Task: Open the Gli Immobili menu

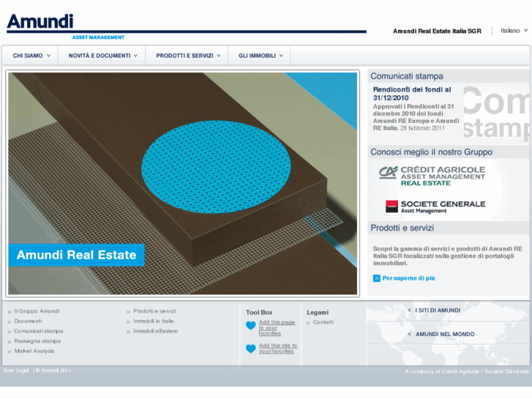Action: (261, 56)
